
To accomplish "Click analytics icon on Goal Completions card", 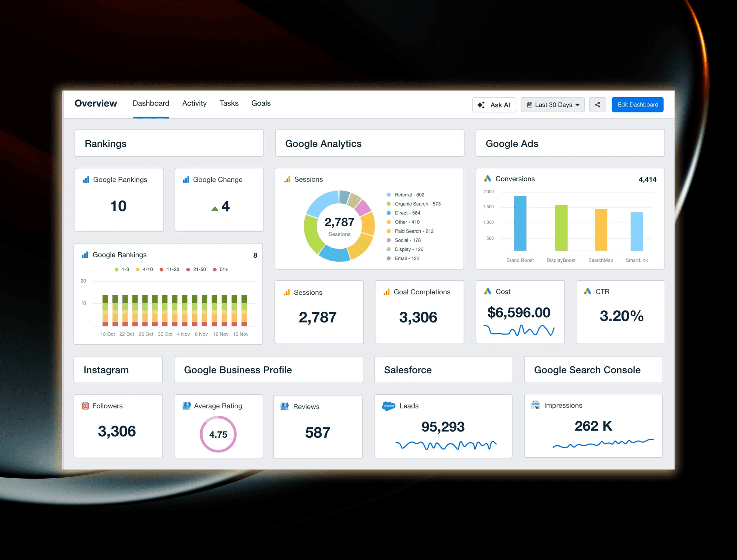I will 386,292.
